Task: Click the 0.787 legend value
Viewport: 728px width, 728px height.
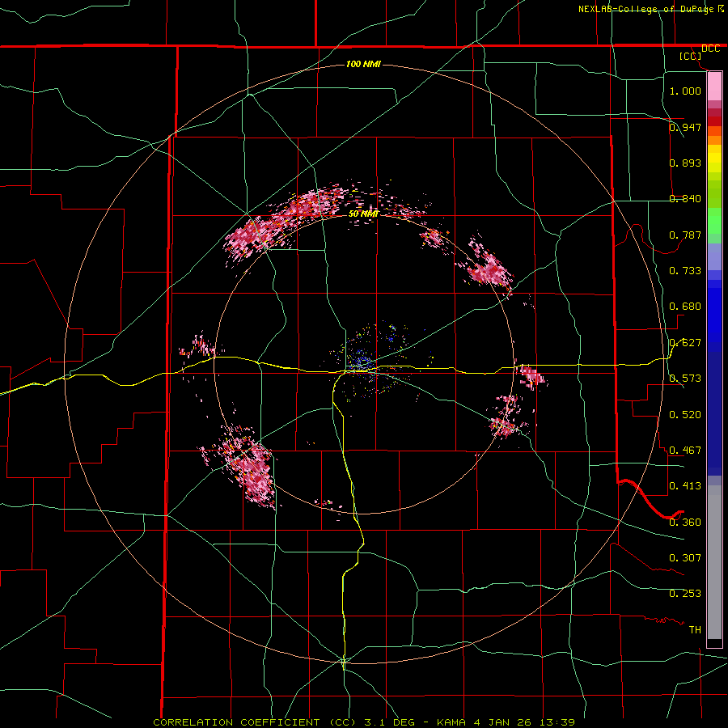Action: (x=685, y=235)
